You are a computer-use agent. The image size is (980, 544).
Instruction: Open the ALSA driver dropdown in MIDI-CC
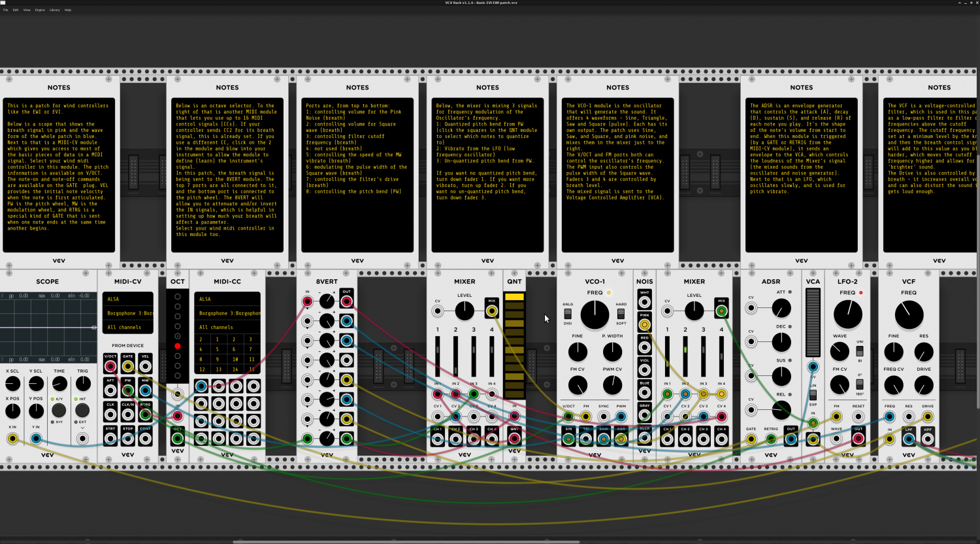(227, 299)
